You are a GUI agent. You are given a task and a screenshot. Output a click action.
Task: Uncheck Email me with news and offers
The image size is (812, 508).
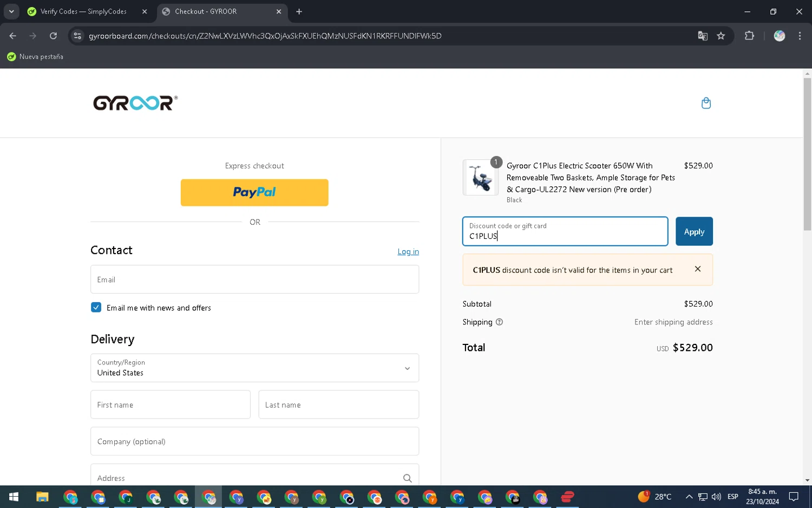(x=96, y=308)
